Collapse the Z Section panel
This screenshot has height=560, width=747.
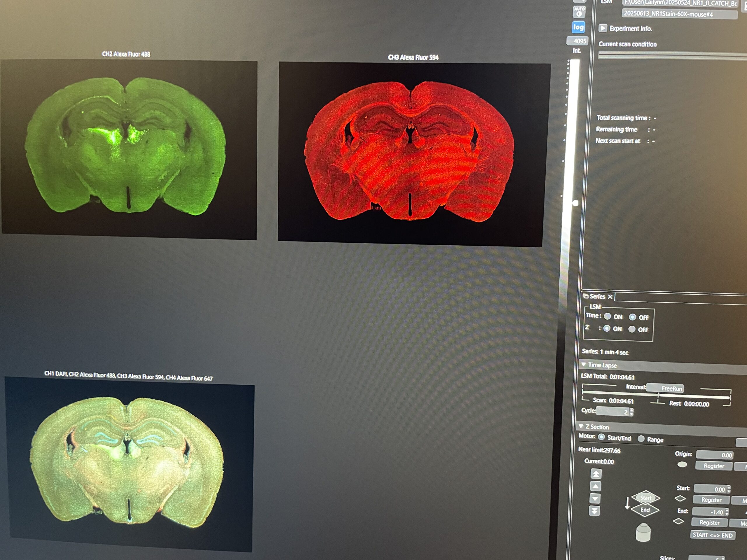click(x=581, y=426)
